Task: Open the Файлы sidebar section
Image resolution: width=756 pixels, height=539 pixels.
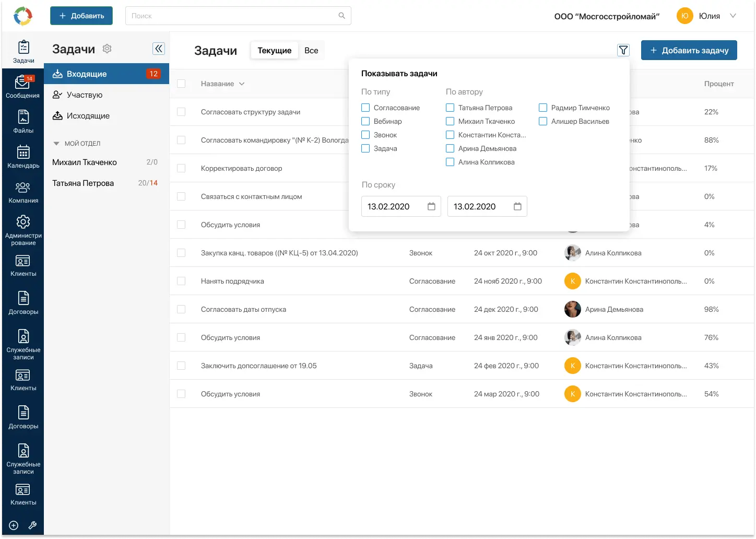Action: (23, 122)
